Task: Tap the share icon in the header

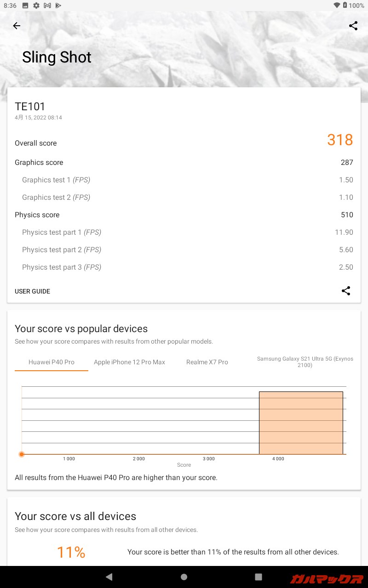Action: pos(353,26)
